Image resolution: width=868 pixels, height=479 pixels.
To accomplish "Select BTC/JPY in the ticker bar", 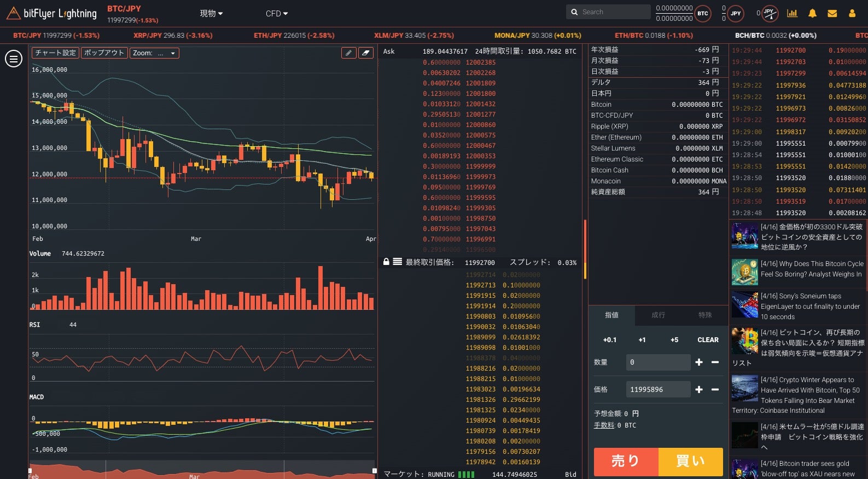I will pos(56,35).
